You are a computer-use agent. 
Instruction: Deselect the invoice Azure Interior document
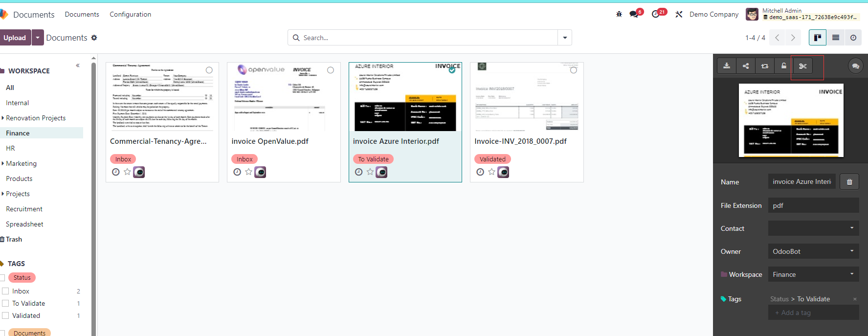(x=452, y=70)
